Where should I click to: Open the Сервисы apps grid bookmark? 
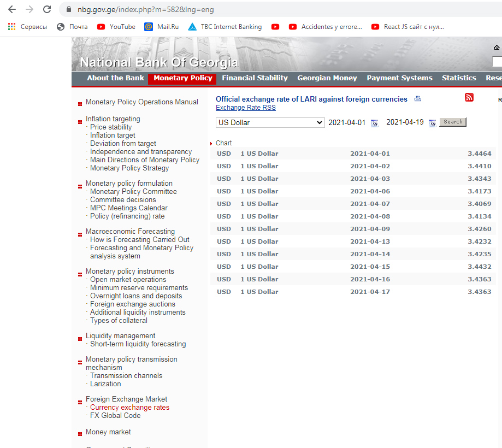(27, 27)
